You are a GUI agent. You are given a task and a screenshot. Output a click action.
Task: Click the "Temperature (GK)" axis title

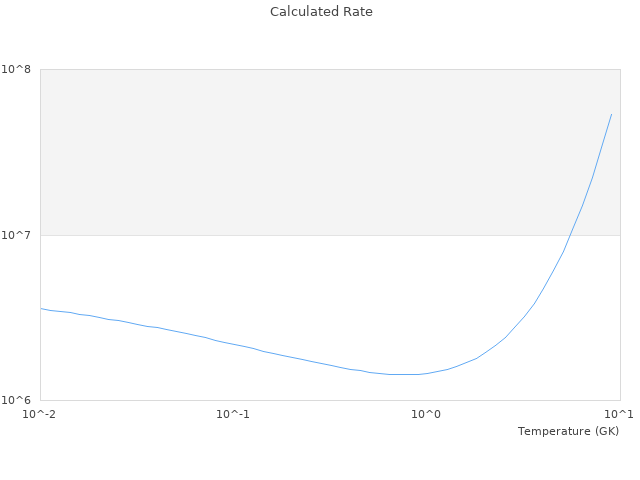[568, 431]
